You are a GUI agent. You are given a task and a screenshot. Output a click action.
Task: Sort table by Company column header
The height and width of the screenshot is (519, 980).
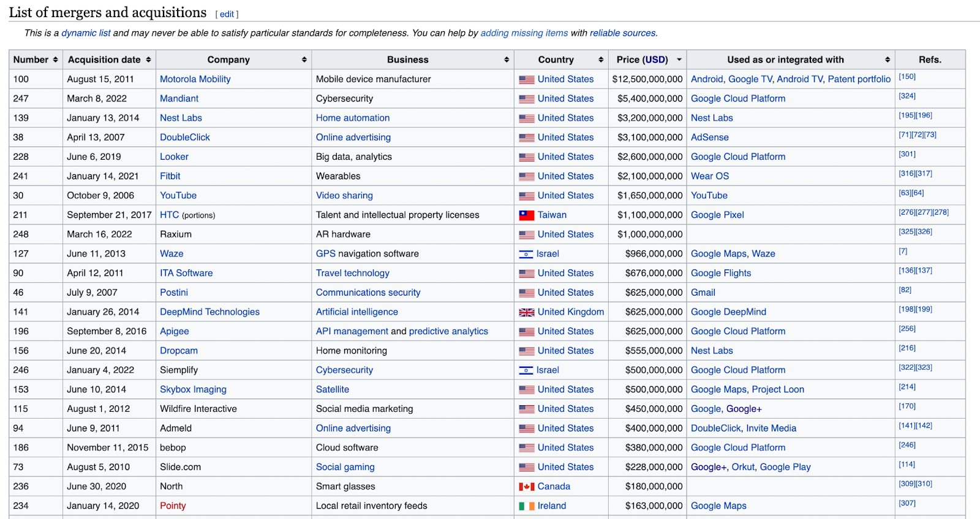[228, 59]
